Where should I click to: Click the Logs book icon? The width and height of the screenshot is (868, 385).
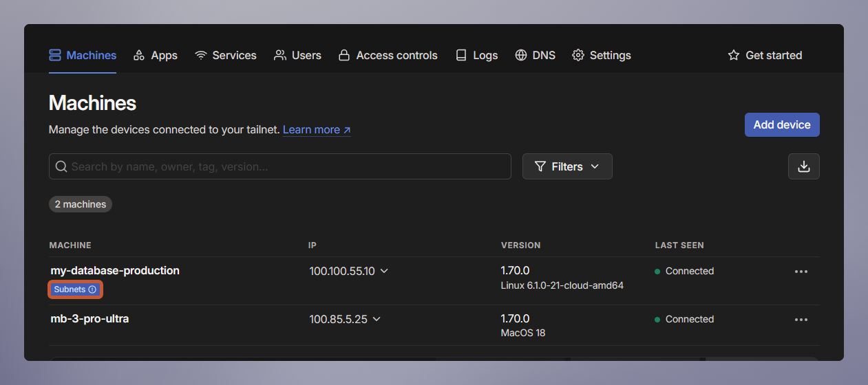pyautogui.click(x=461, y=55)
